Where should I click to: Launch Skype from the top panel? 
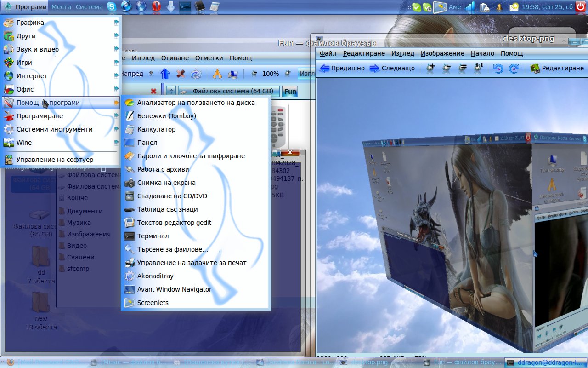coord(112,7)
